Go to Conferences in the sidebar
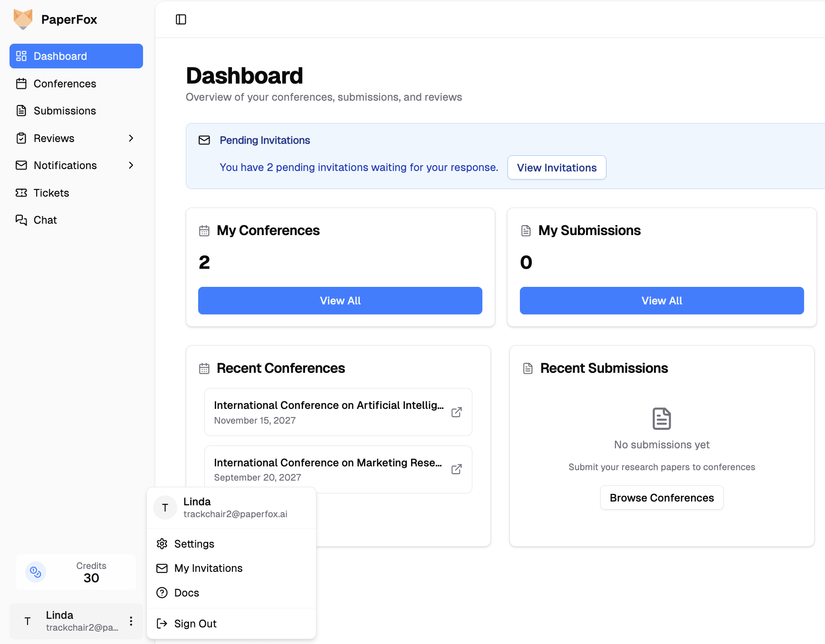The height and width of the screenshot is (644, 825). [65, 84]
